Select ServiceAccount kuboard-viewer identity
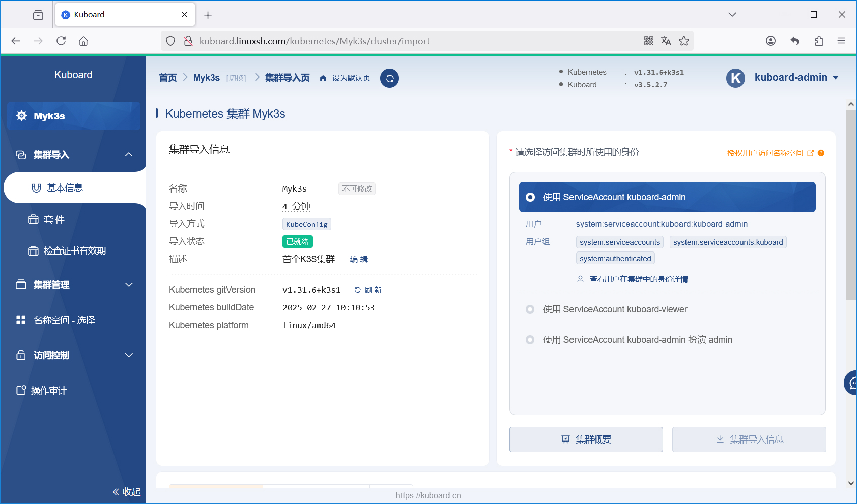 530,309
